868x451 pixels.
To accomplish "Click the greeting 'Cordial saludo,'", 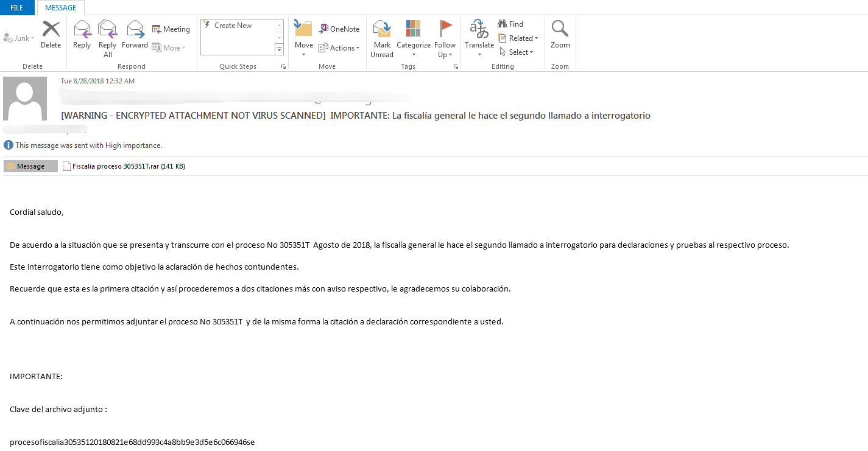I will [37, 212].
